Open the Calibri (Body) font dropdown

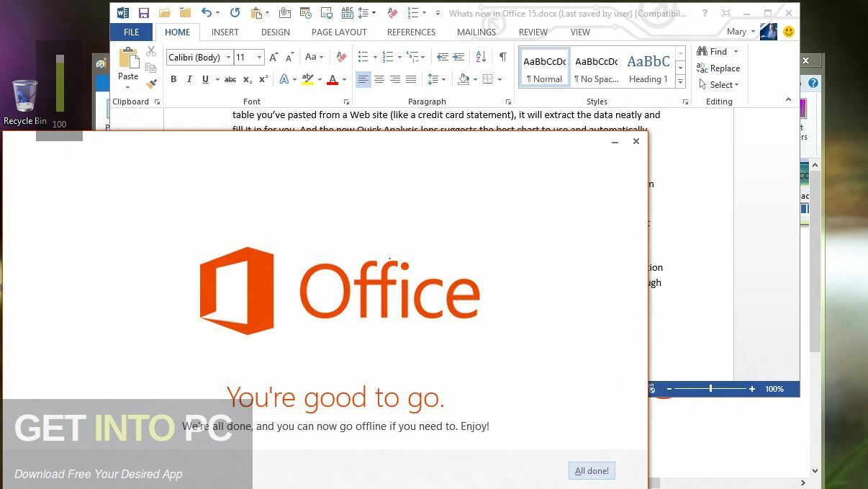pos(228,57)
